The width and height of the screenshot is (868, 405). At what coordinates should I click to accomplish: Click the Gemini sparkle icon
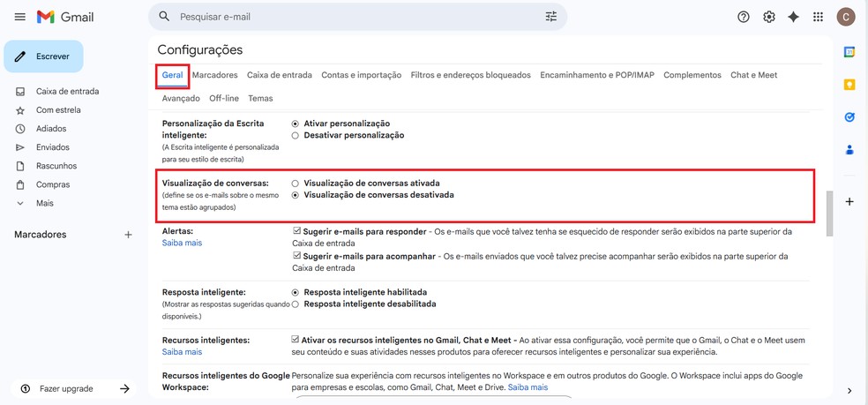(x=794, y=17)
